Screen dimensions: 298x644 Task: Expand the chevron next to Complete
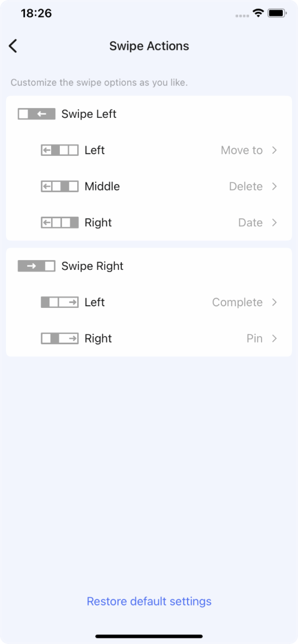[275, 302]
